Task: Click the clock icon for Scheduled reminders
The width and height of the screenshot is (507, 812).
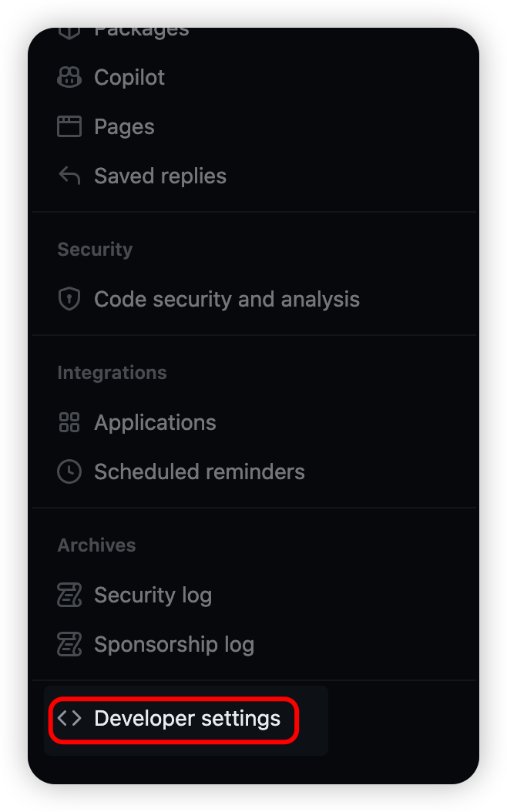Action: click(x=69, y=471)
